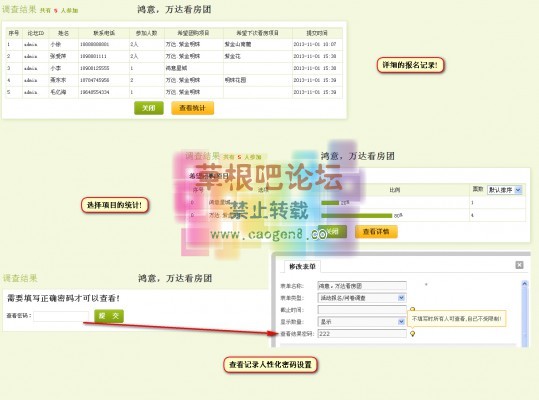Image resolution: width=539 pixels, height=400 pixels.
Task: Click the short green 22% ratio bar
Action: (x=330, y=203)
